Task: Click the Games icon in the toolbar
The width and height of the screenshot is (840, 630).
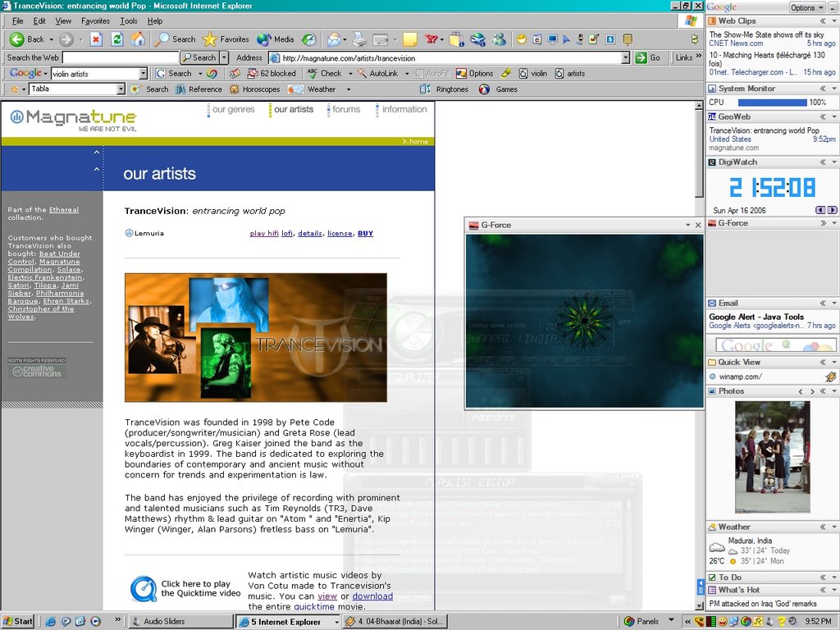Action: tap(484, 89)
